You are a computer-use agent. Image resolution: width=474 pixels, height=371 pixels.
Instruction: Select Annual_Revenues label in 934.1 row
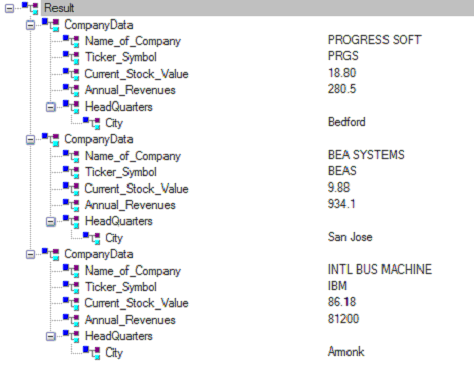point(130,205)
